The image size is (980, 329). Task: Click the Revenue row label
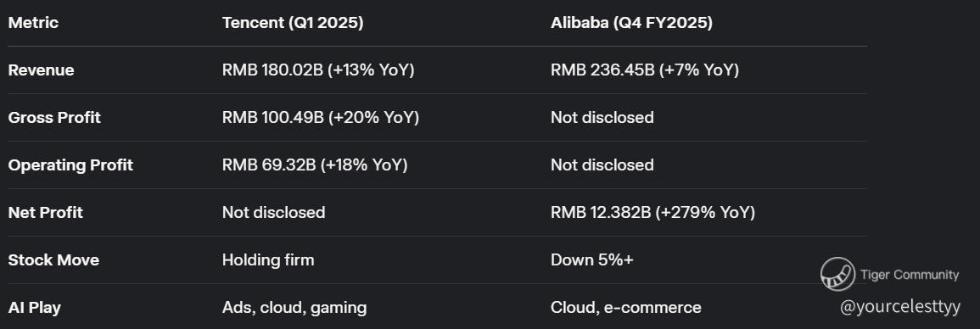point(42,70)
